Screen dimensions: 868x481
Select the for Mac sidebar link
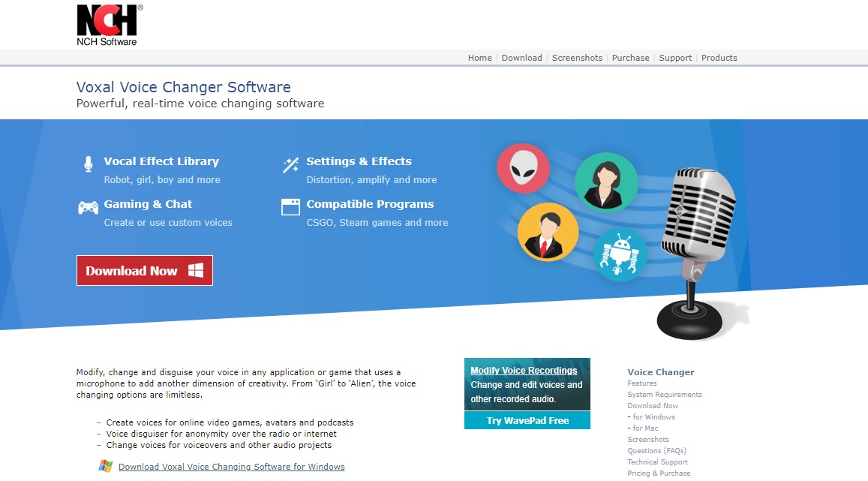click(645, 428)
